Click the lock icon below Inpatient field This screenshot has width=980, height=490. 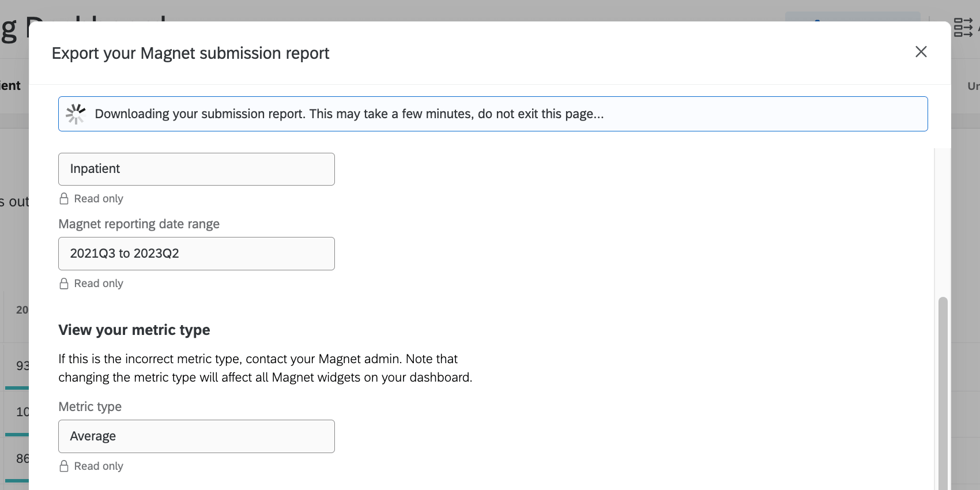point(64,199)
